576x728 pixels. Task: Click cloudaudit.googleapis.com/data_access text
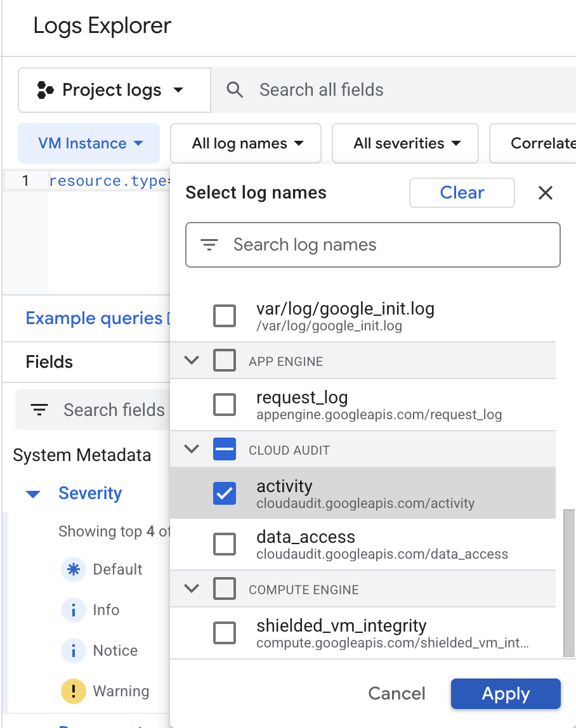point(382,554)
